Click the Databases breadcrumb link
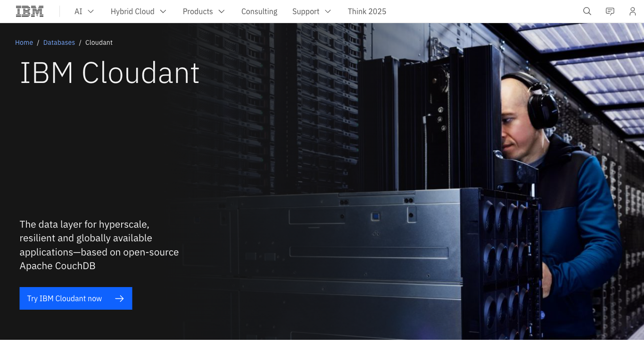Screen dimensions: 644x362 point(59,42)
